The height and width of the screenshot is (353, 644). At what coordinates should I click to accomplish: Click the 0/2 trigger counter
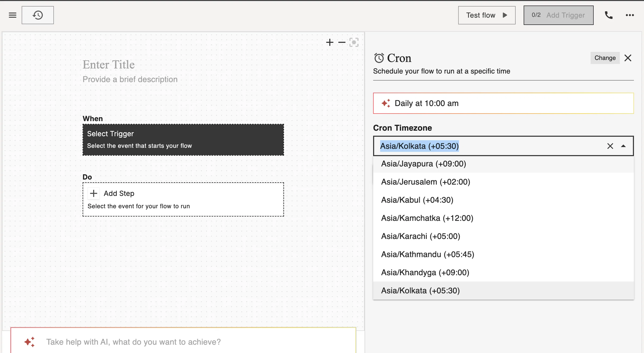coord(536,15)
